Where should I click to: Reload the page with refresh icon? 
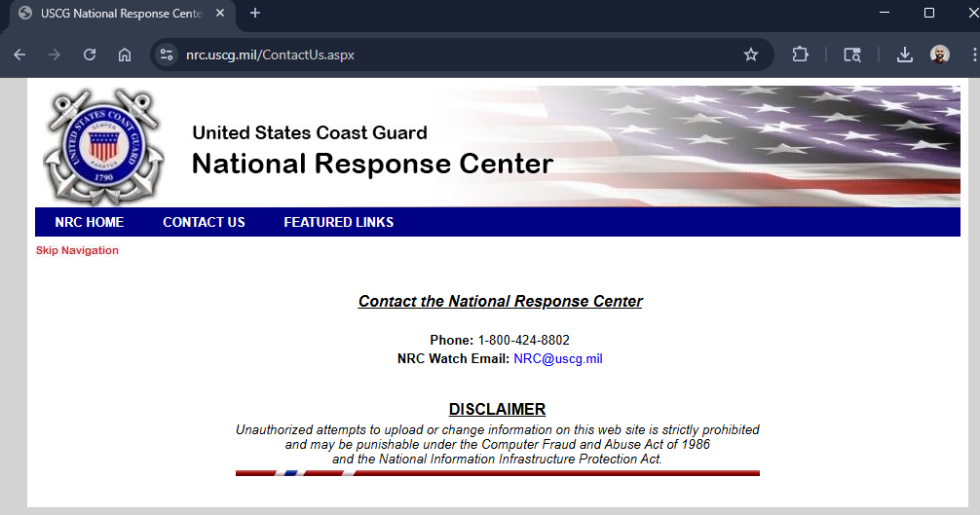pyautogui.click(x=90, y=55)
